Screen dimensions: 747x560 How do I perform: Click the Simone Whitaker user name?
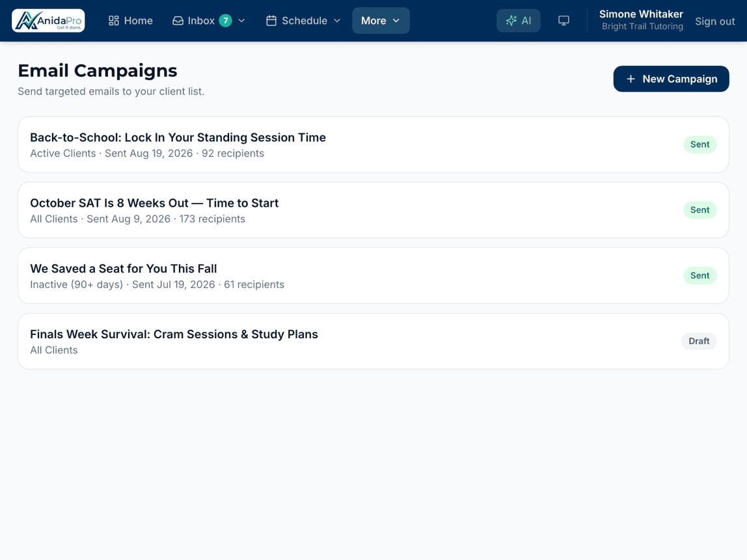pyautogui.click(x=641, y=14)
